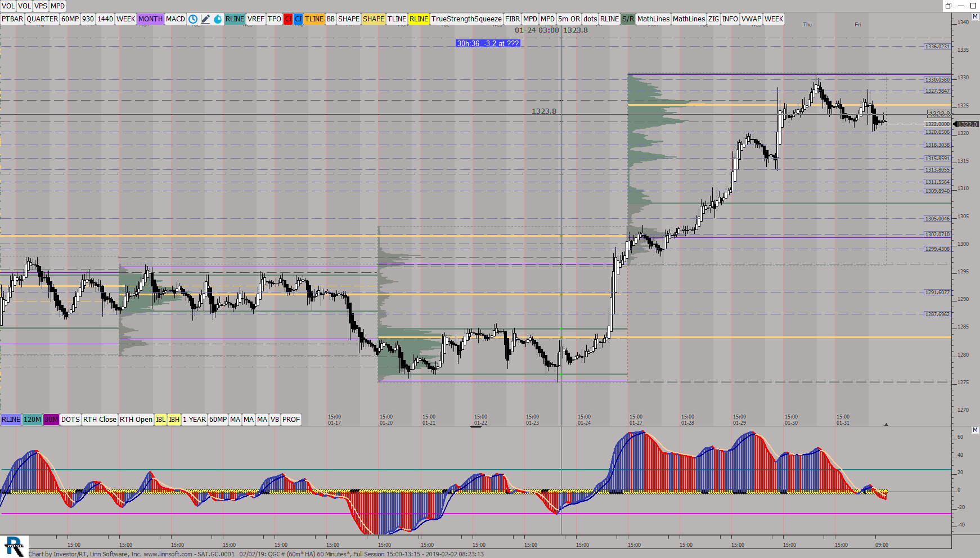Click the M button in the price chart pane
The width and height of the screenshot is (980, 558).
pyautogui.click(x=975, y=17)
